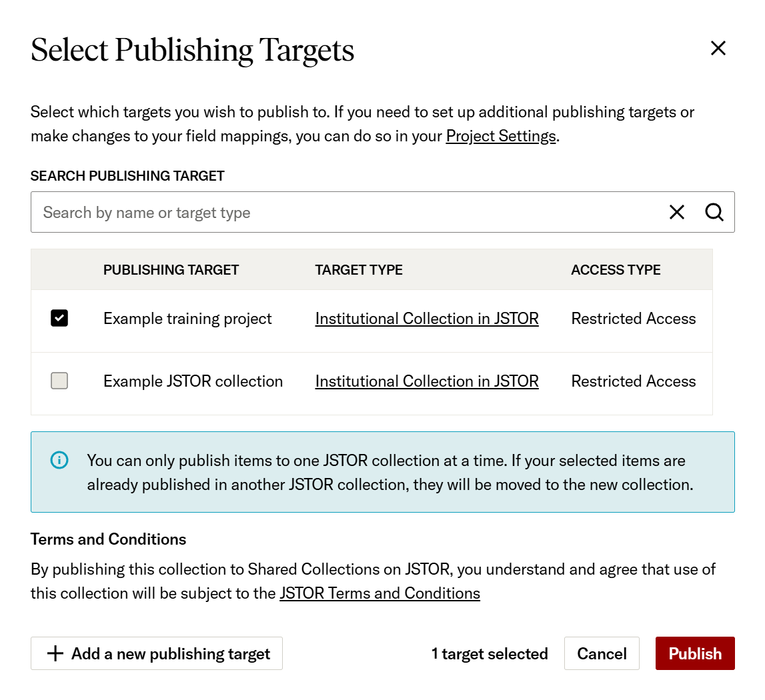Click the '1 target selected' status text
The image size is (765, 700).
(x=490, y=653)
